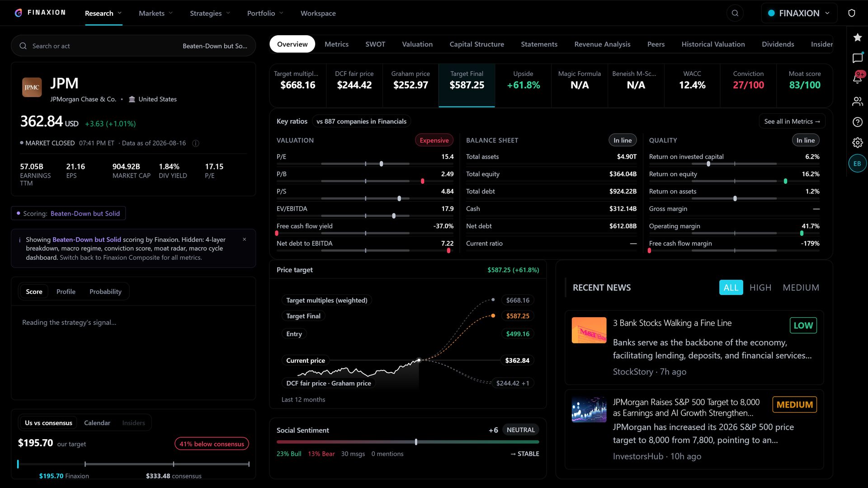
Task: Filter recent news to MEDIUM
Action: [x=801, y=287]
